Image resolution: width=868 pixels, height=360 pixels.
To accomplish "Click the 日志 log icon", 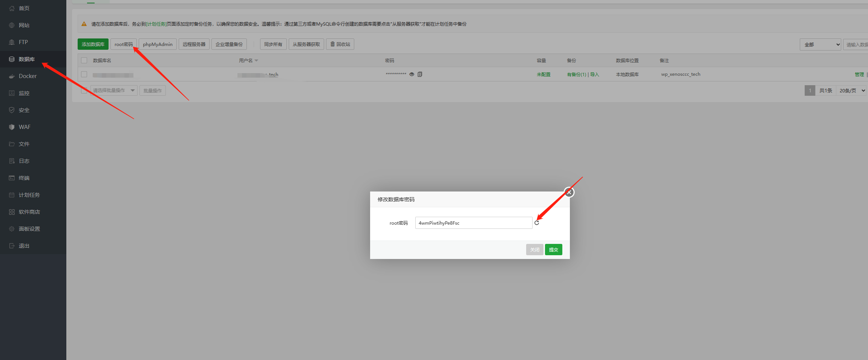I will point(12,161).
